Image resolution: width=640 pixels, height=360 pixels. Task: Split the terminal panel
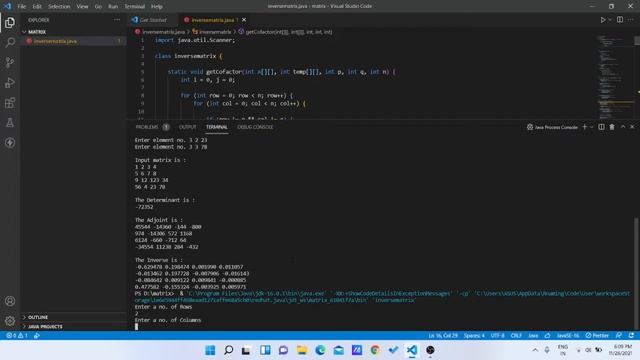[x=601, y=127]
